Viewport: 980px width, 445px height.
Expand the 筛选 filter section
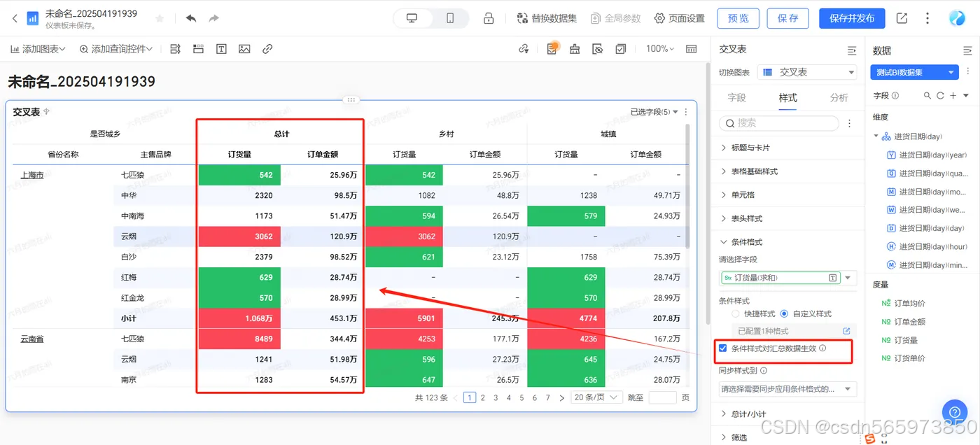[738, 437]
